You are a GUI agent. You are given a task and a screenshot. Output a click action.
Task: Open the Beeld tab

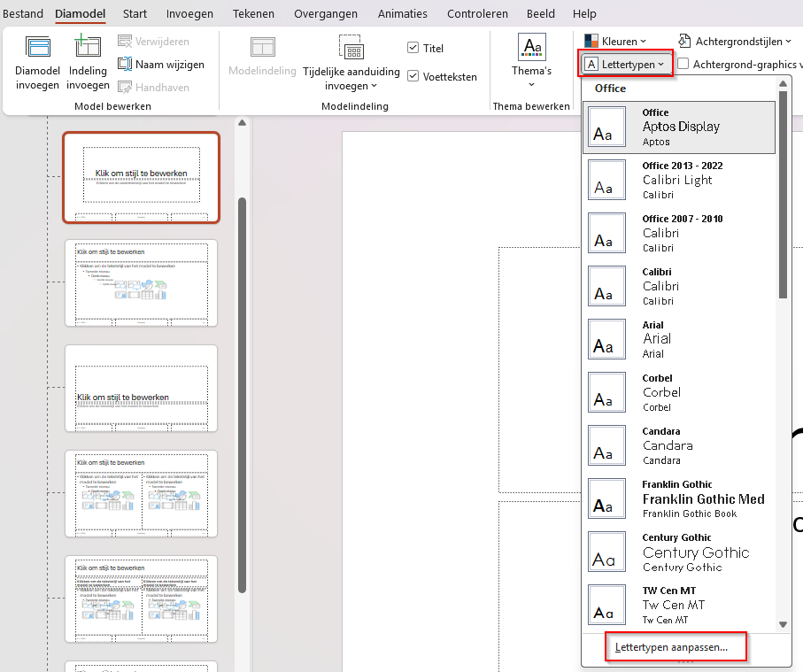[x=541, y=14]
